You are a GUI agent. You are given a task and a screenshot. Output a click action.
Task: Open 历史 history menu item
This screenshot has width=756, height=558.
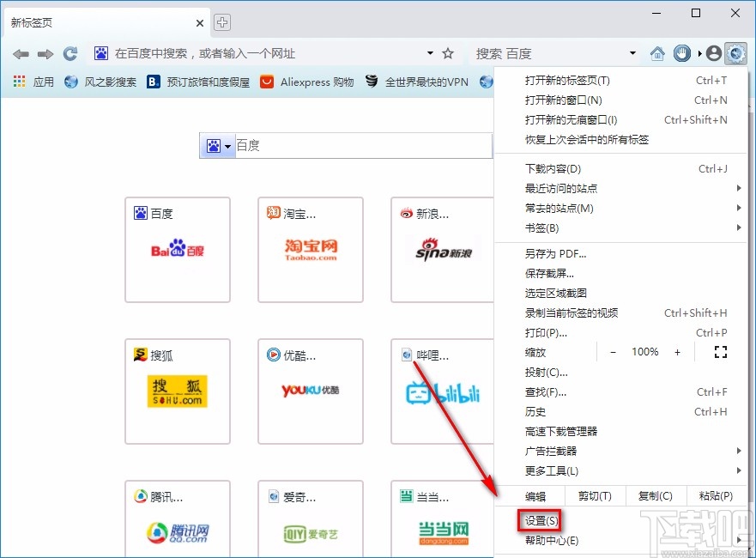[621, 412]
